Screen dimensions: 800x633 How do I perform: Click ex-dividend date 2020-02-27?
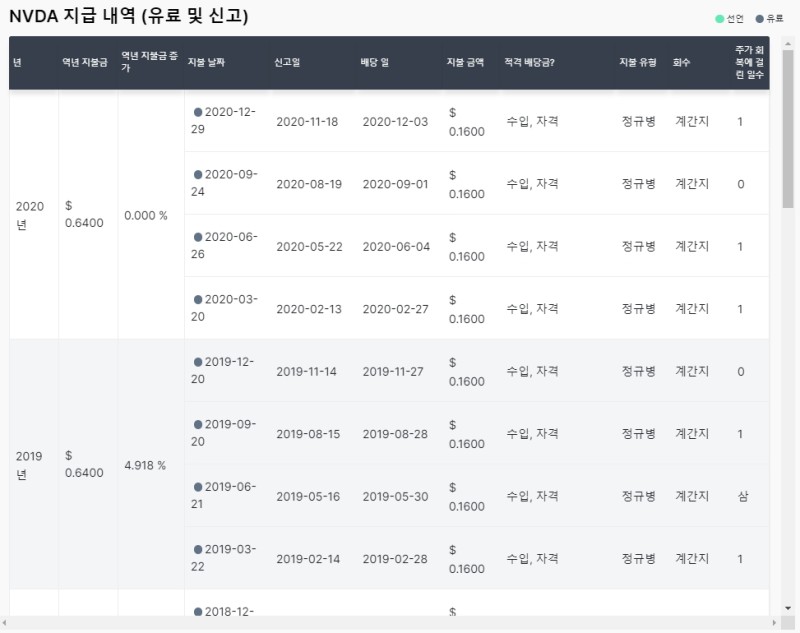click(395, 309)
